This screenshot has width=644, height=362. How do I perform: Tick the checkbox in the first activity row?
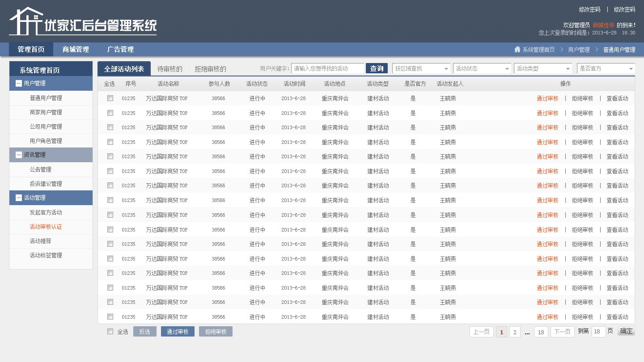pyautogui.click(x=110, y=98)
